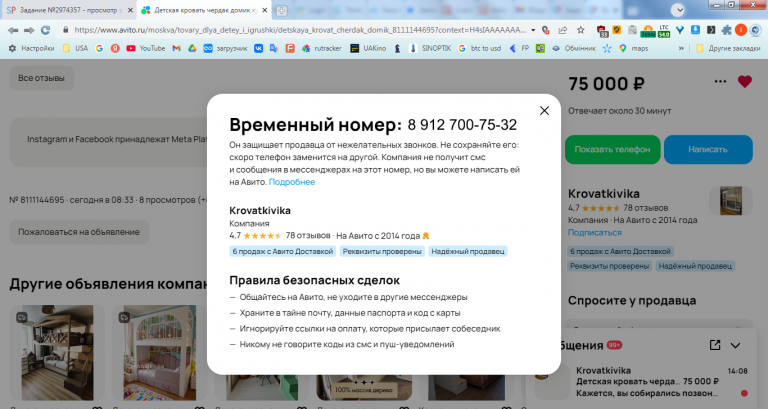
Task: Click 'Krovatkivika' seller name in sidebar
Action: (x=604, y=193)
